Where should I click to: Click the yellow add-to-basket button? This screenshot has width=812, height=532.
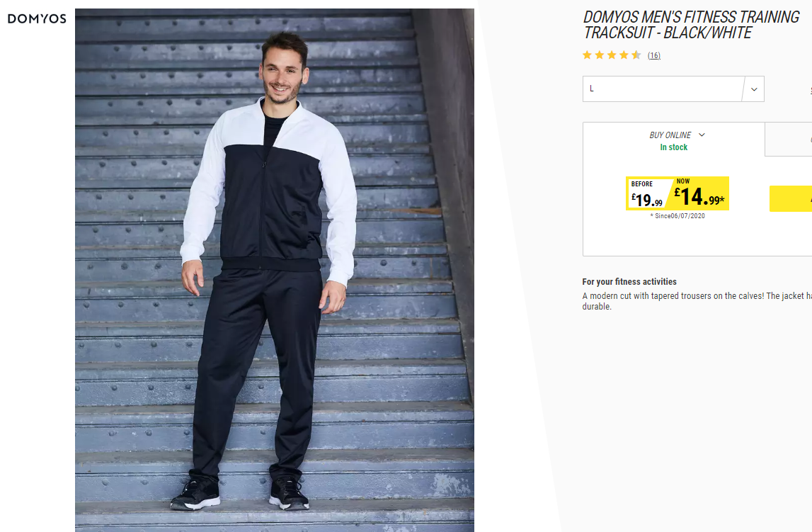click(791, 198)
